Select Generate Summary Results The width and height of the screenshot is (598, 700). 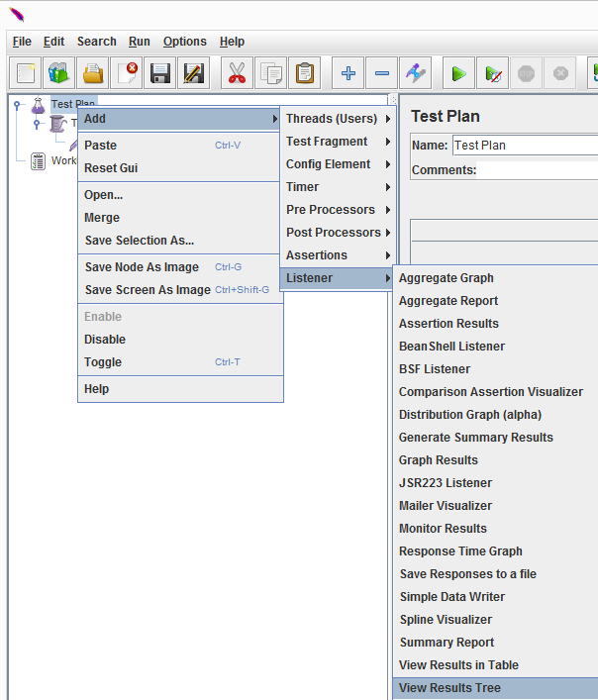click(x=495, y=438)
